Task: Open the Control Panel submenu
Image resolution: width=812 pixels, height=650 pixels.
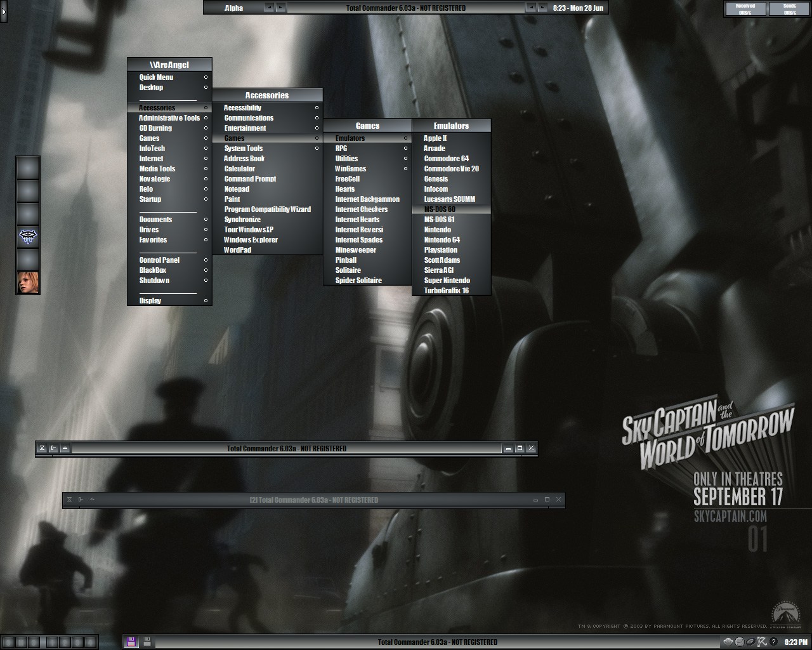Action: 169,260
